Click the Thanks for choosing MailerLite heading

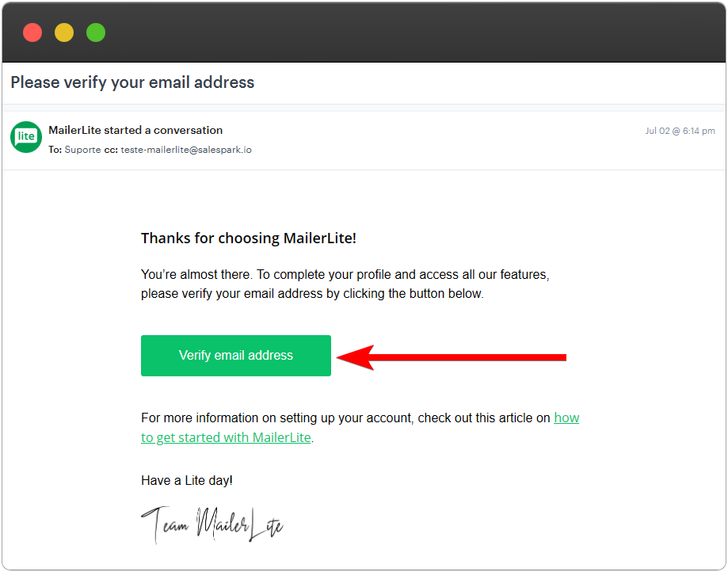(248, 238)
